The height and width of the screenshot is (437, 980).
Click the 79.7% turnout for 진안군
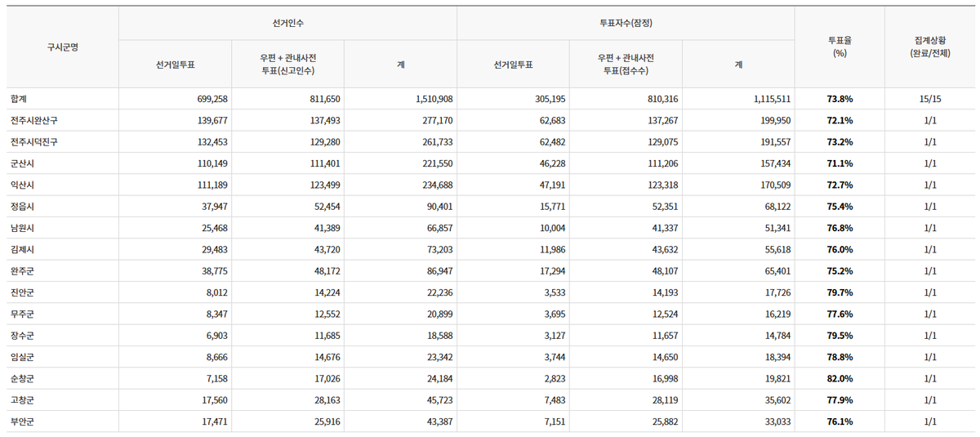(840, 292)
